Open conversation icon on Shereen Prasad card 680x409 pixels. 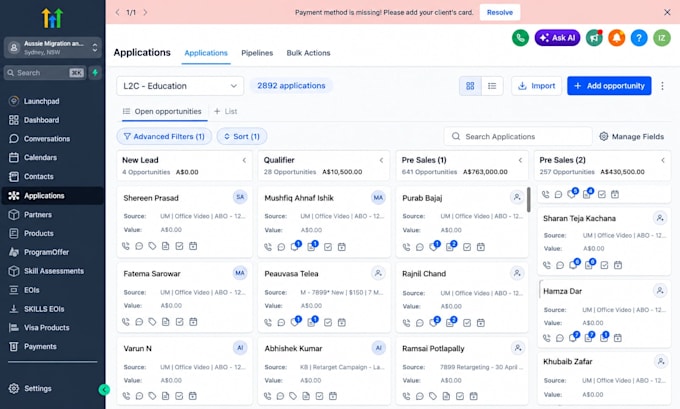139,246
